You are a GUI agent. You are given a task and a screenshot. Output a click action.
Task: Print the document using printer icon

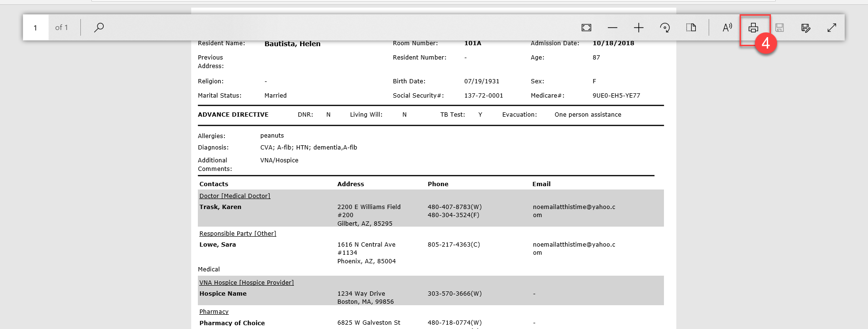(x=753, y=28)
